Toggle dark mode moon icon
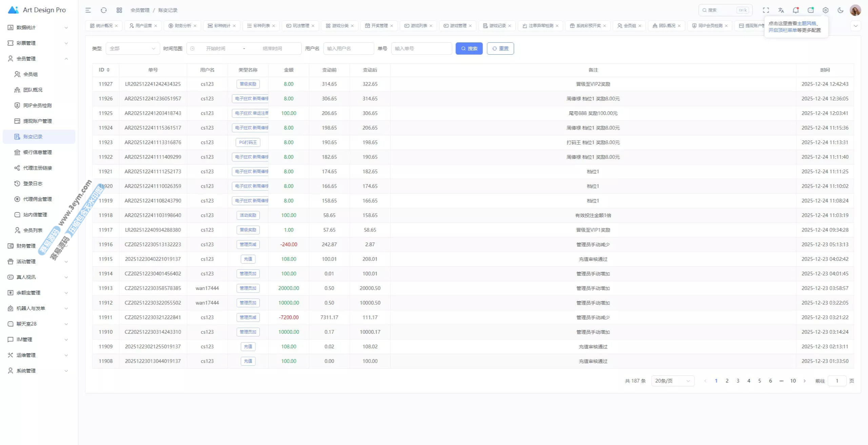868x445 pixels. (841, 10)
